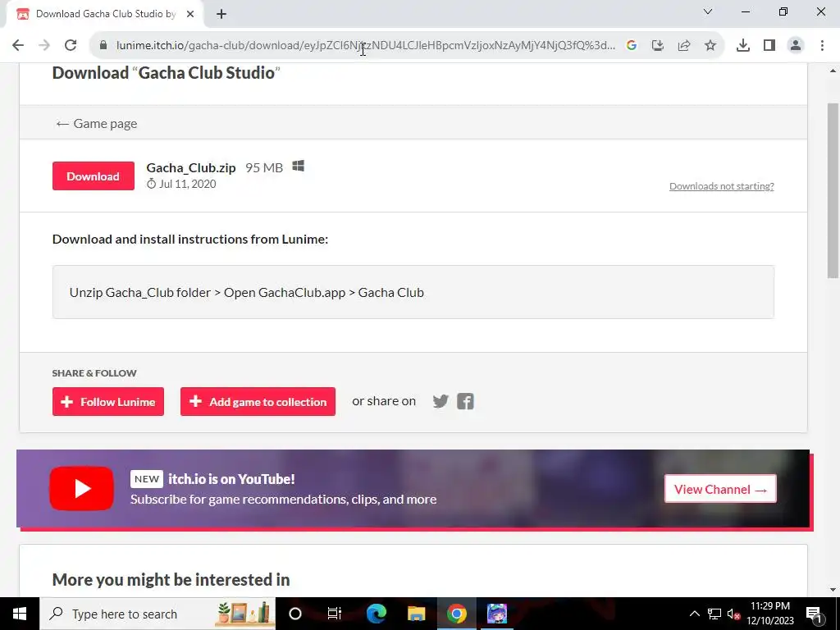Go back via the Game page link
Screen dimensions: 840x630
pos(97,124)
